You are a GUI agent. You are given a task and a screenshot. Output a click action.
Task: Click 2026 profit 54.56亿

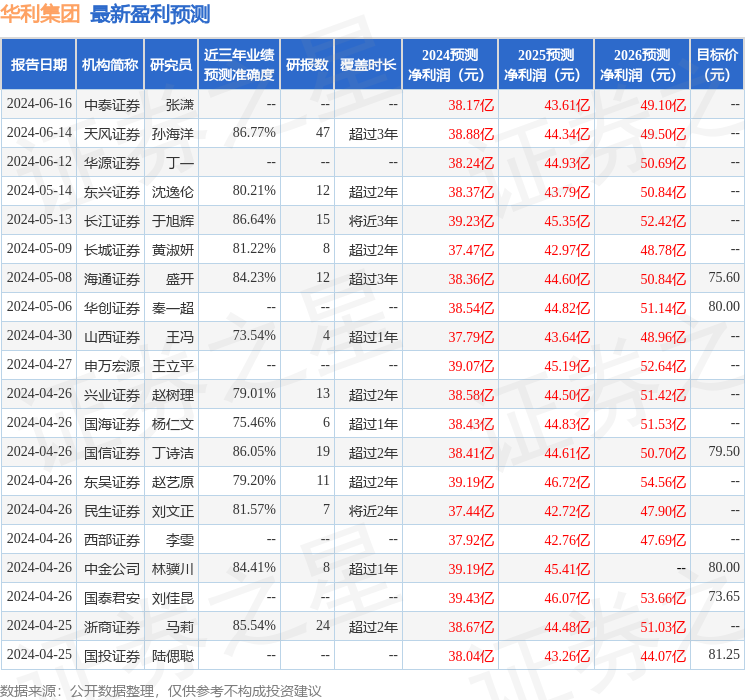[663, 482]
